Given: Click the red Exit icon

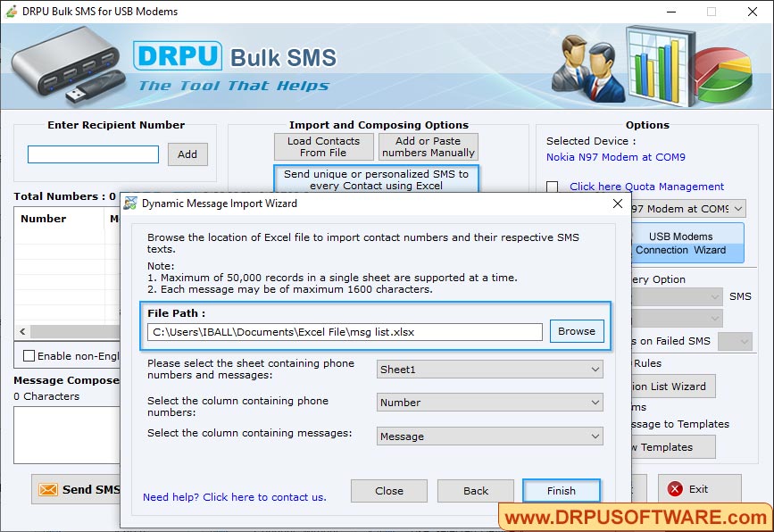Looking at the screenshot, I should click(x=675, y=489).
